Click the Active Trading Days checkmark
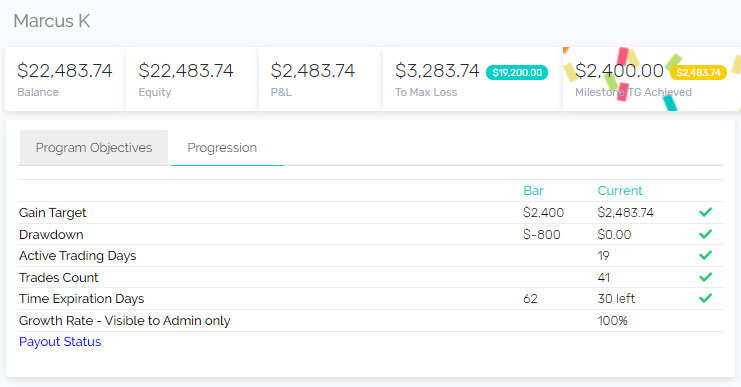 [705, 255]
